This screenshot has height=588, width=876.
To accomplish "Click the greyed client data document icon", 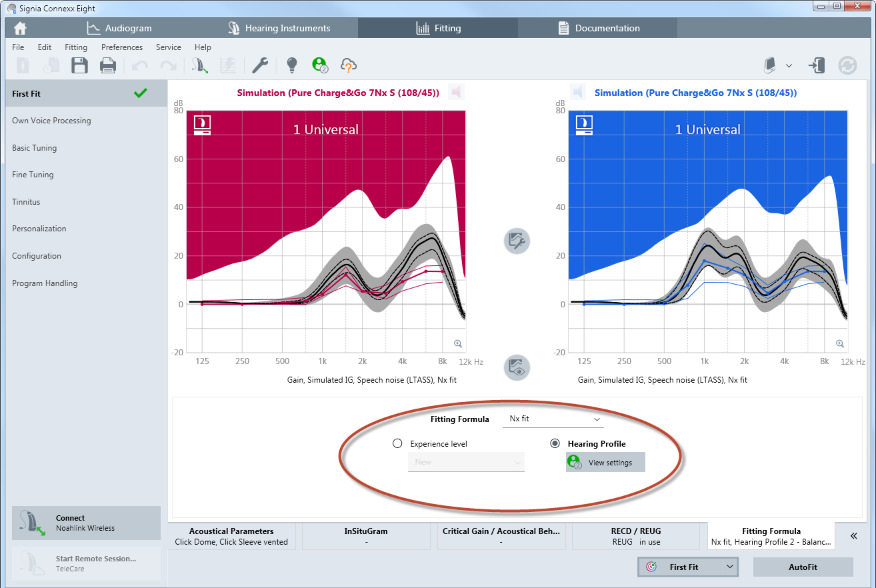I will click(x=23, y=65).
